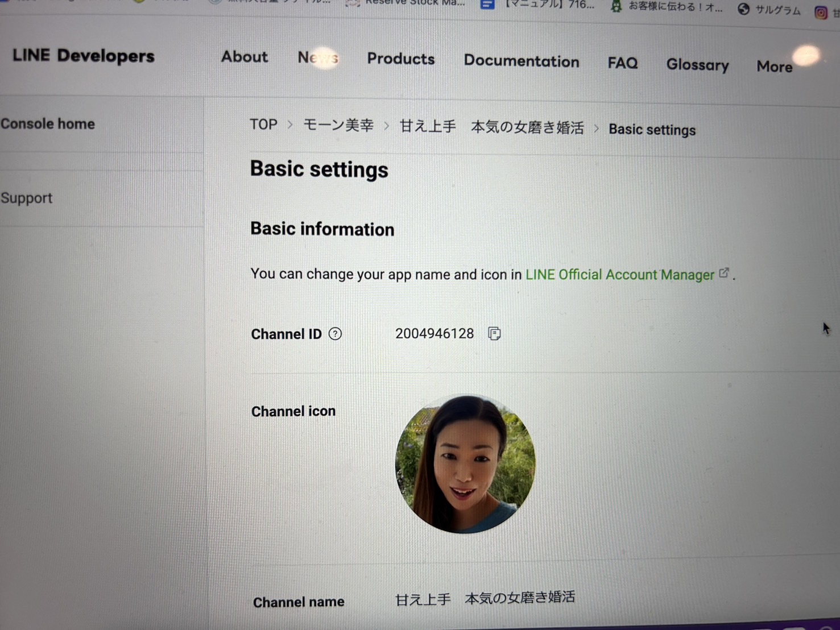
Task: Click the Basic settings breadcrumb entry
Action: (652, 130)
